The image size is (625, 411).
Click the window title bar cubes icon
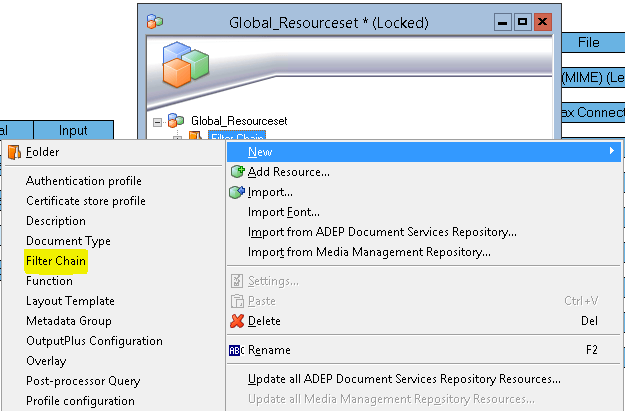(155, 22)
